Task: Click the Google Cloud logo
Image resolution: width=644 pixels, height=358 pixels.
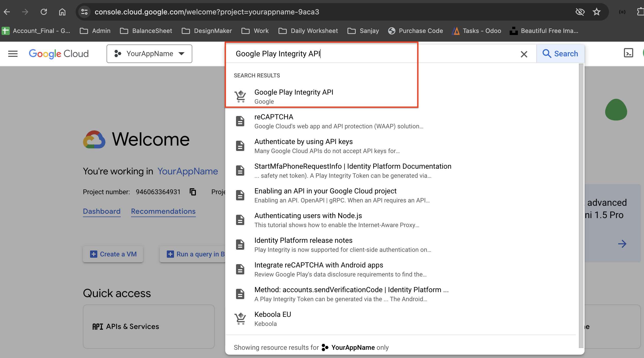Action: [59, 54]
